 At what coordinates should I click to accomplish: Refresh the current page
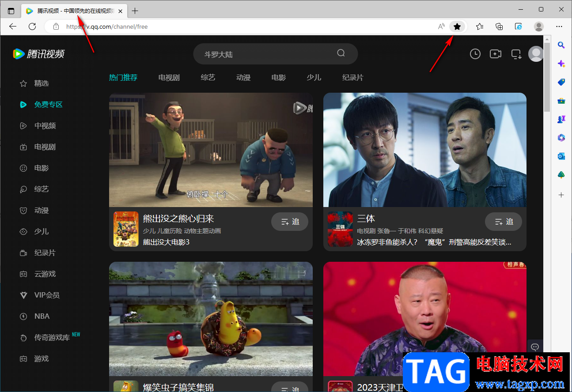32,26
